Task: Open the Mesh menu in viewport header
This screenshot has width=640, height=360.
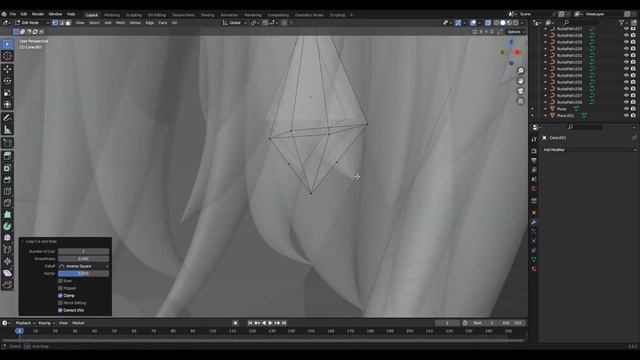Action: [x=120, y=23]
